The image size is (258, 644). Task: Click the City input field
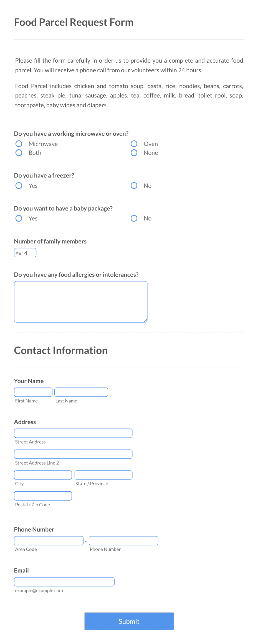point(43,475)
